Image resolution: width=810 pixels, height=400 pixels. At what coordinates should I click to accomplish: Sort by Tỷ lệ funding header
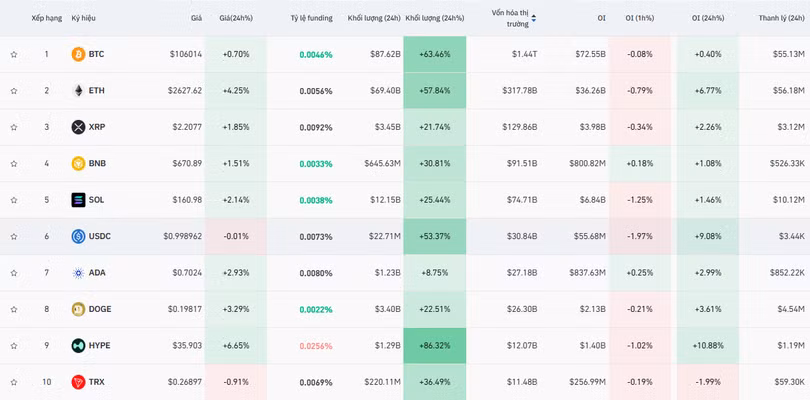311,18
